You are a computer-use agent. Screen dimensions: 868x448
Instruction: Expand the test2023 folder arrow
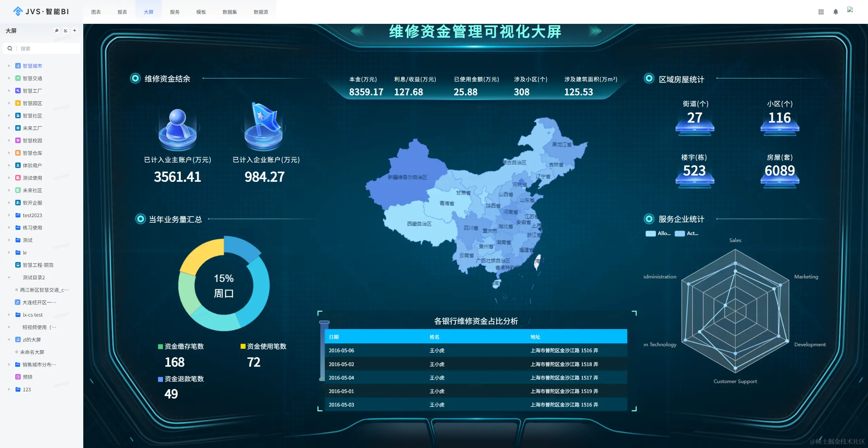[x=9, y=215]
